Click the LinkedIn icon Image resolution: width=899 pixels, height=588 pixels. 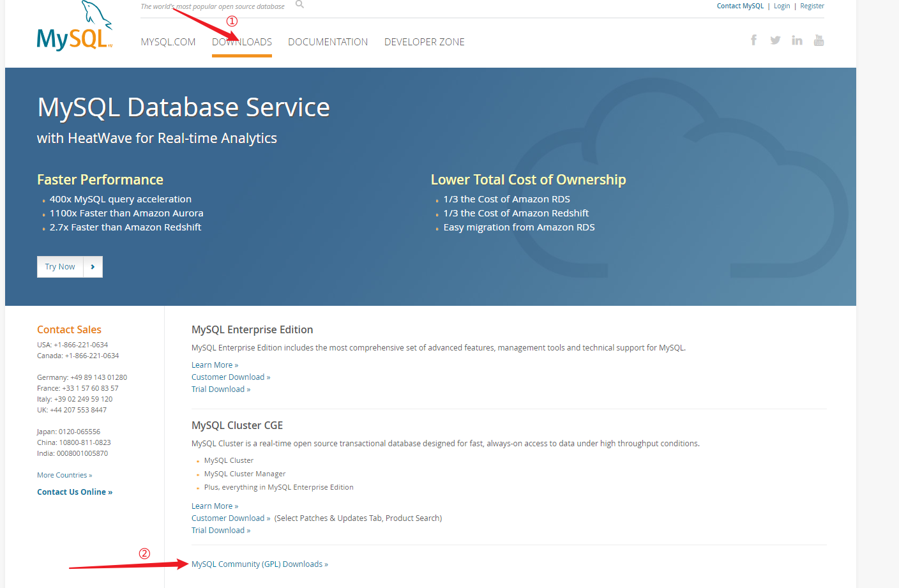coord(797,40)
